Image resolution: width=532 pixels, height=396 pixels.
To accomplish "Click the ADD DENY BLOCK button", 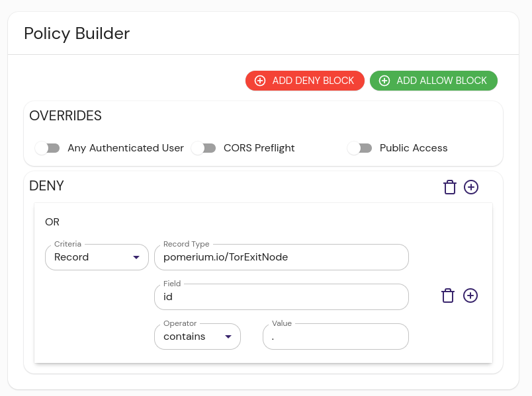I will (x=304, y=80).
